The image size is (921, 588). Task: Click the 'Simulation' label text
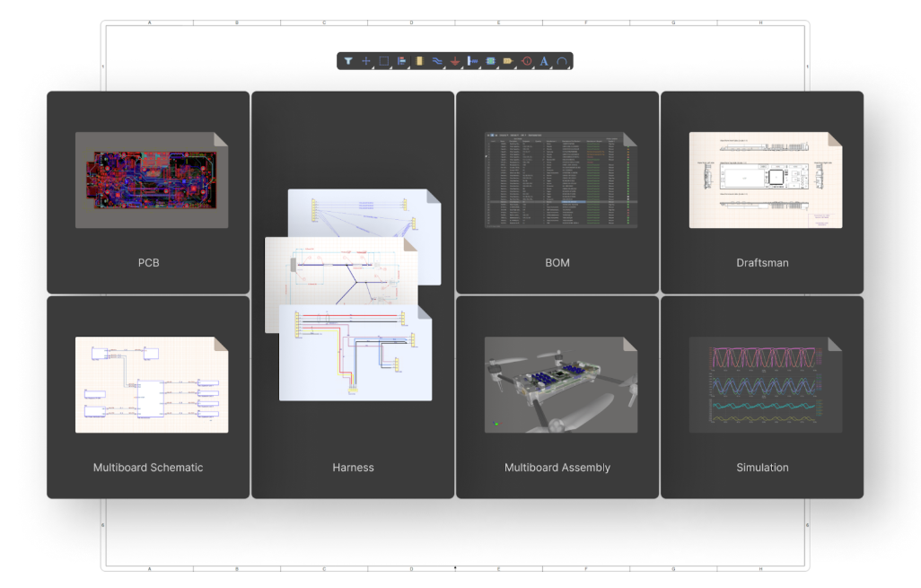coord(762,468)
